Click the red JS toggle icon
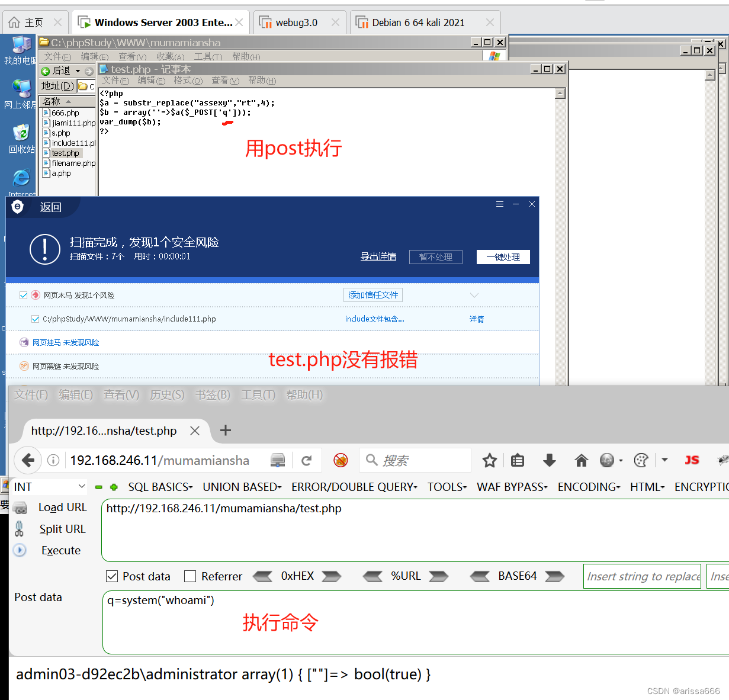 [692, 460]
